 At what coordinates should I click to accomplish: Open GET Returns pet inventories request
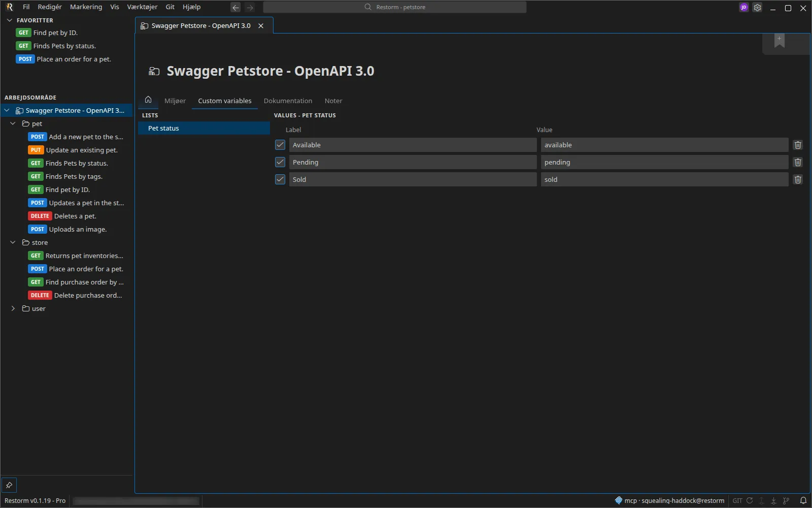point(66,256)
